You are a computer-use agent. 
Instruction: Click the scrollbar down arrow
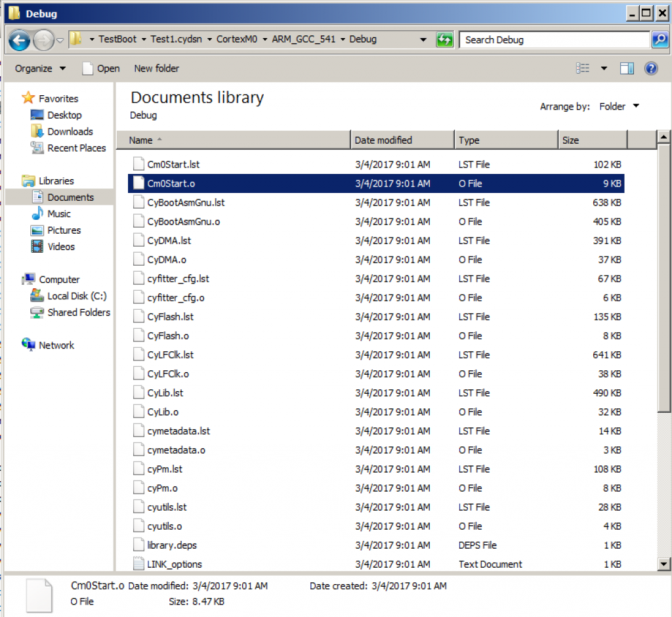663,563
